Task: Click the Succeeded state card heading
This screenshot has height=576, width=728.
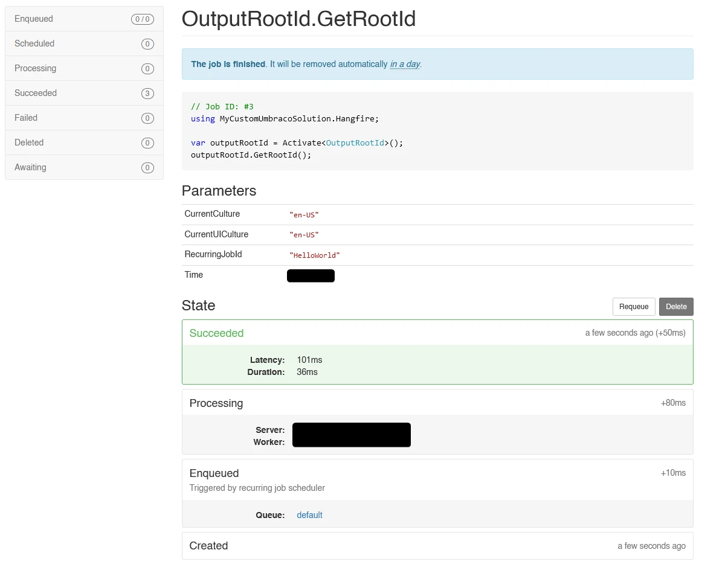Action: pyautogui.click(x=216, y=333)
